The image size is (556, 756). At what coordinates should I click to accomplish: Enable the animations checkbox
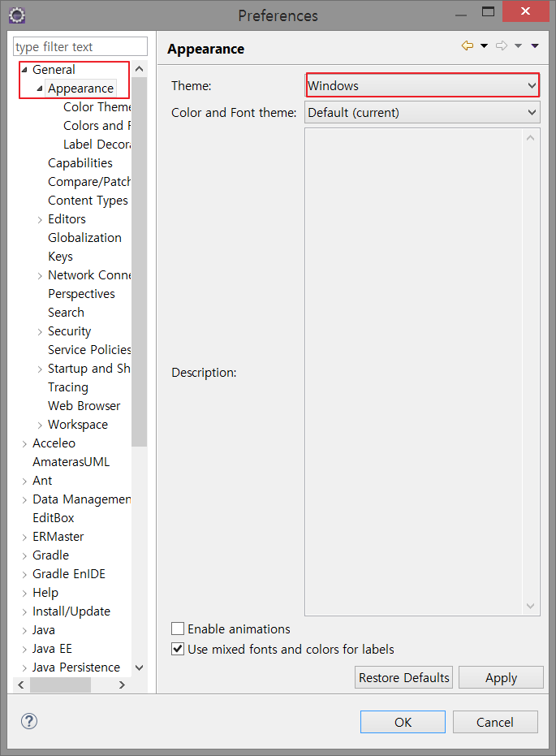pos(178,629)
